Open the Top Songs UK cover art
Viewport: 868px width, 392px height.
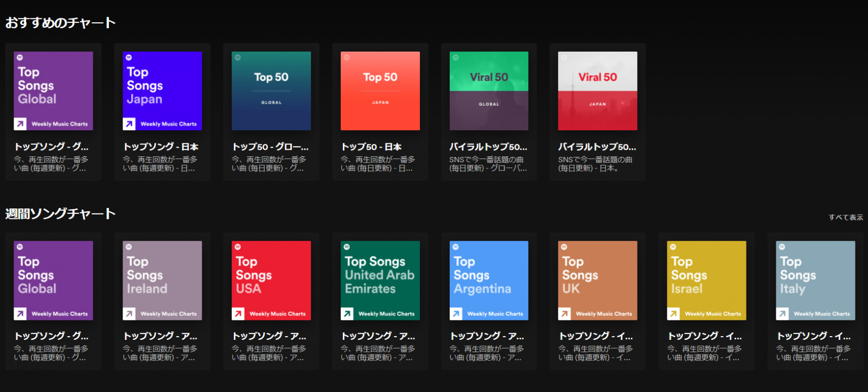598,280
